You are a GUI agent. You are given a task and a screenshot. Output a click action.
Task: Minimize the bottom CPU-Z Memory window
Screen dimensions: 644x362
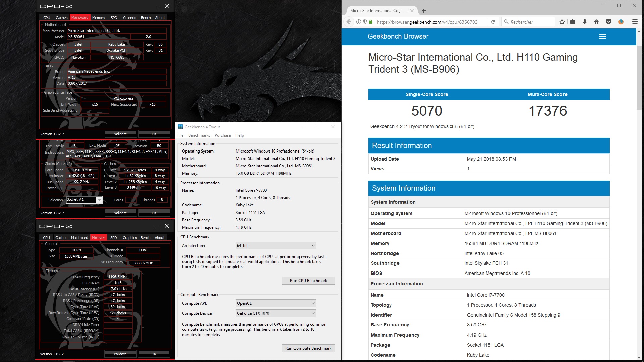158,226
